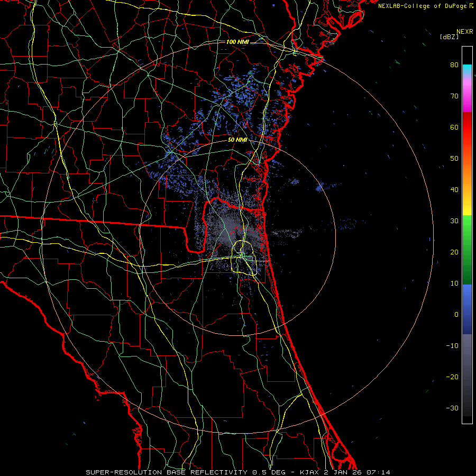The width and height of the screenshot is (476, 476).
Task: Click the green band of the color scale
Action: (x=467, y=250)
